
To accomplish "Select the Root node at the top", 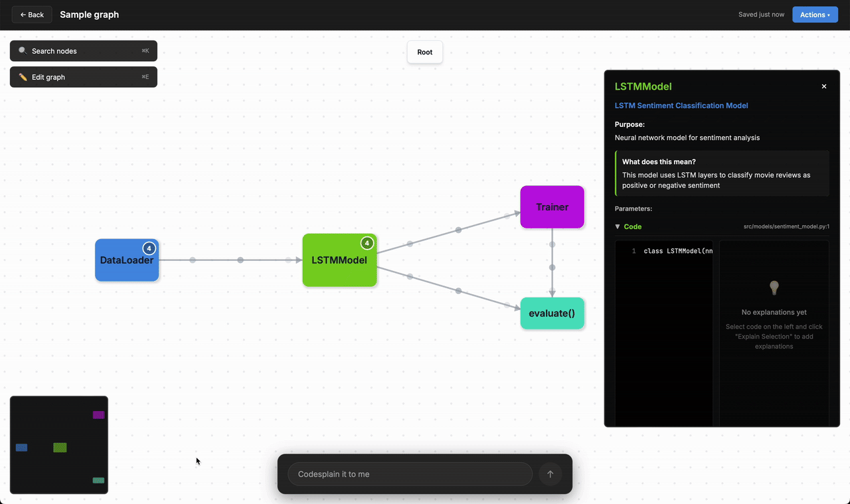I will (x=424, y=52).
